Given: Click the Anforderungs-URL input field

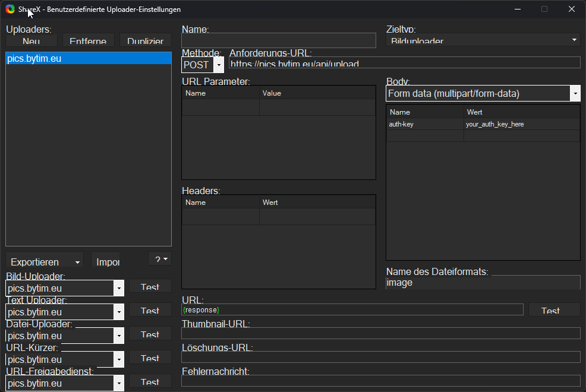Looking at the screenshot, I should (405, 63).
